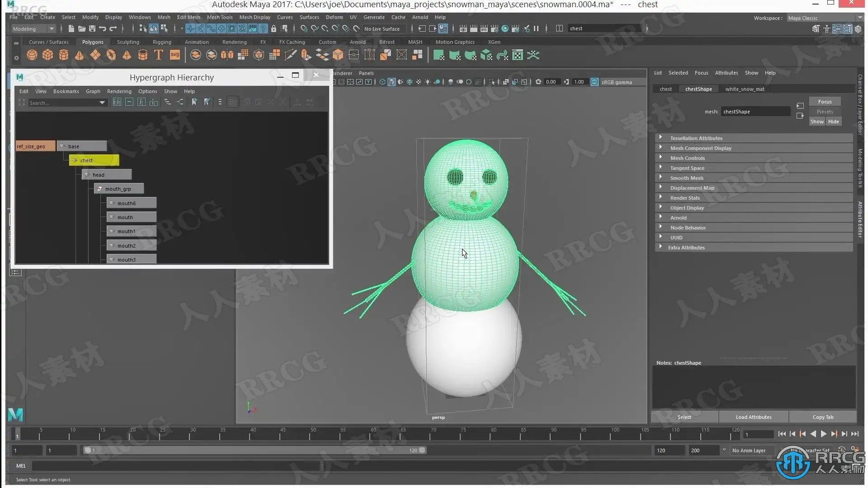Viewport: 868px width, 488px height.
Task: Click the SVG import shelf icon
Action: point(175,55)
